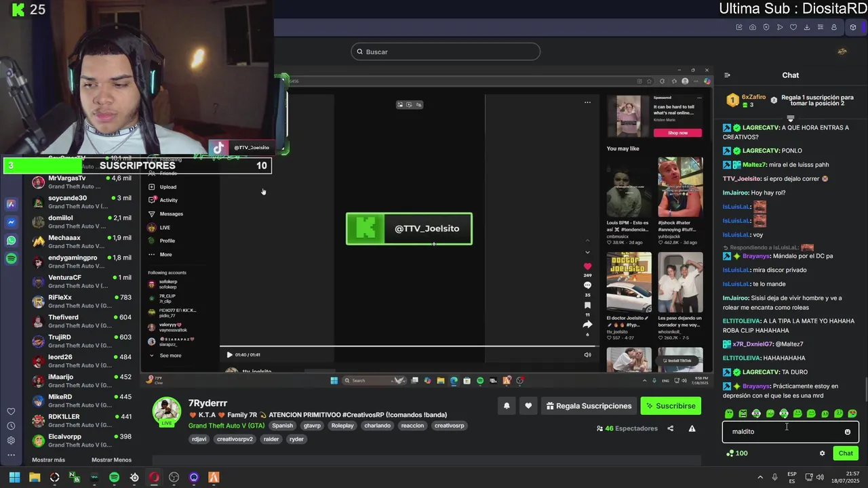This screenshot has height=488, width=868.
Task: Open VenturaCF channel in sidebar
Action: (83, 281)
